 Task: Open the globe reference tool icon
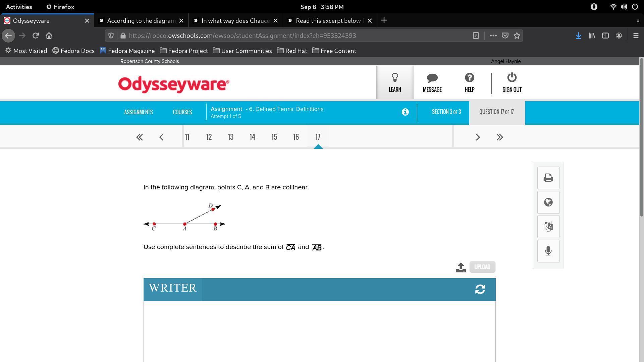click(x=548, y=202)
